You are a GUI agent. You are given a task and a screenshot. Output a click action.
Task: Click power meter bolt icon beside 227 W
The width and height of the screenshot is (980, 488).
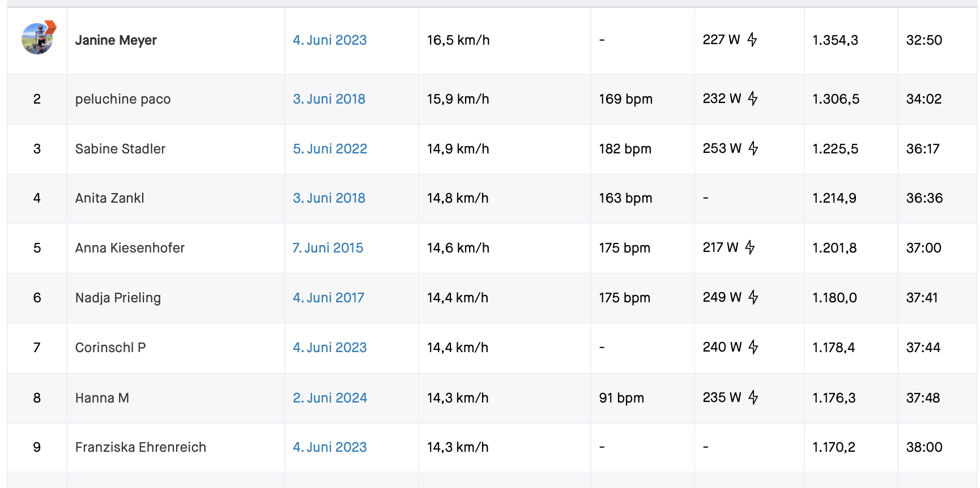coord(752,40)
